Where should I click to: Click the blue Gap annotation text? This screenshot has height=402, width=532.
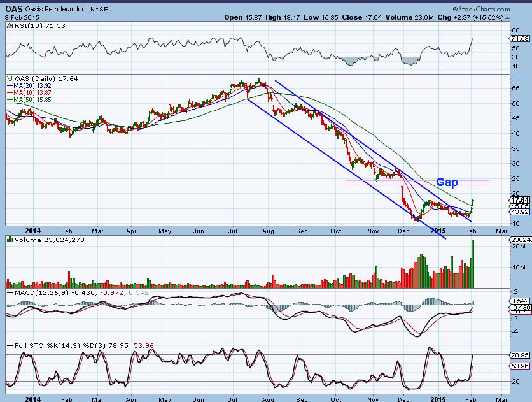[447, 182]
